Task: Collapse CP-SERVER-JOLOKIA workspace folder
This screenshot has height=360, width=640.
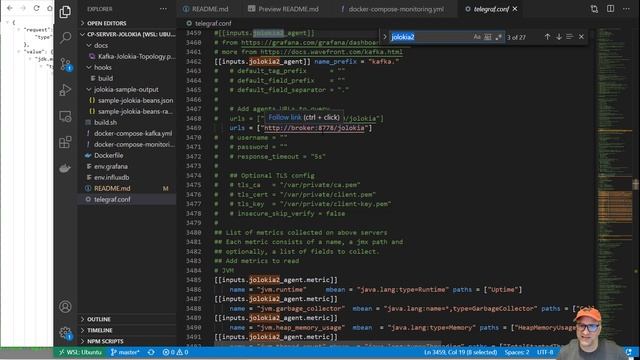Action: point(127,34)
